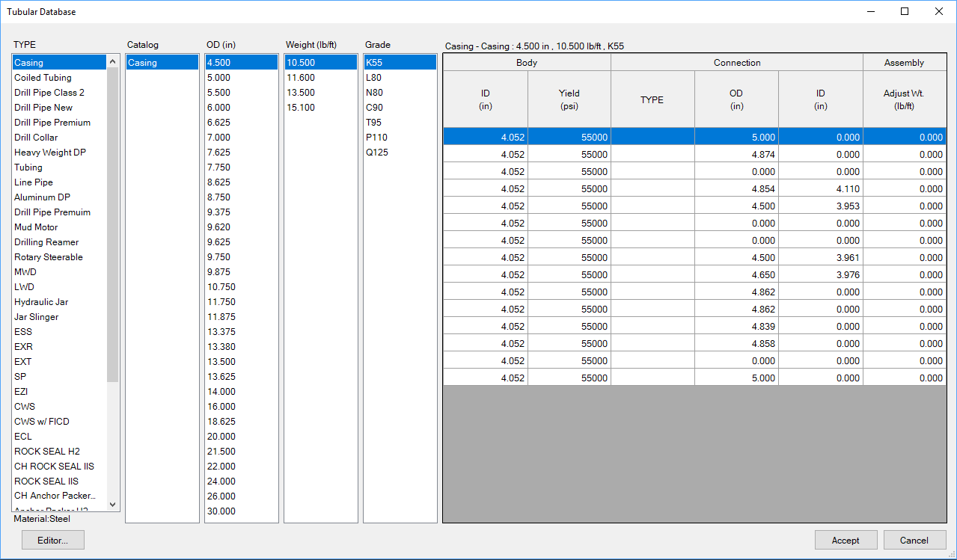The image size is (957, 560).
Task: Choose 9.625 in the OD list
Action: pos(218,242)
